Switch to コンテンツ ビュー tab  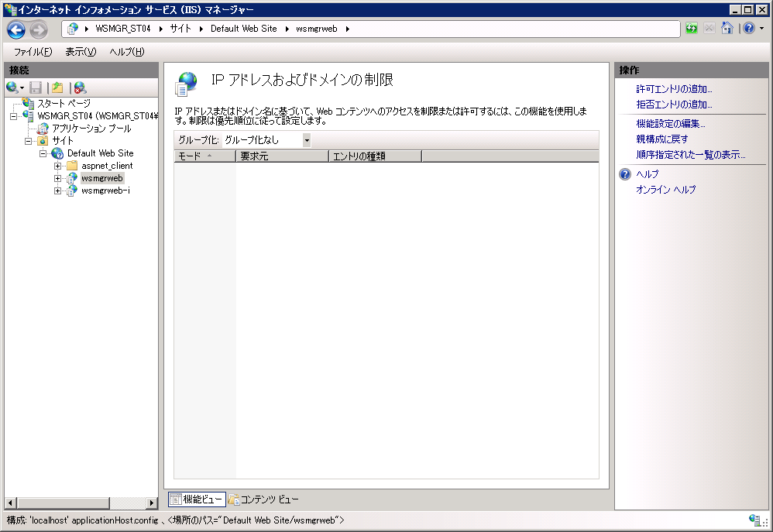coord(263,499)
